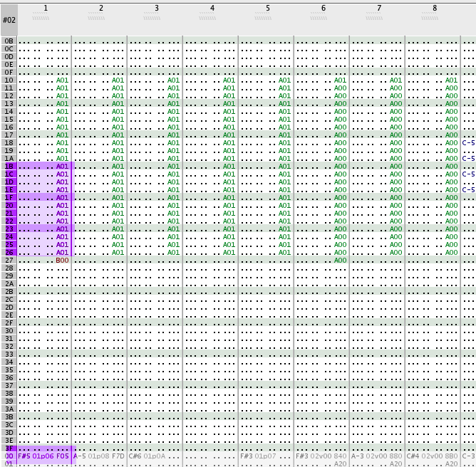Click C-3 note in next-pattern row 00
476x467 pixels.
point(469,456)
